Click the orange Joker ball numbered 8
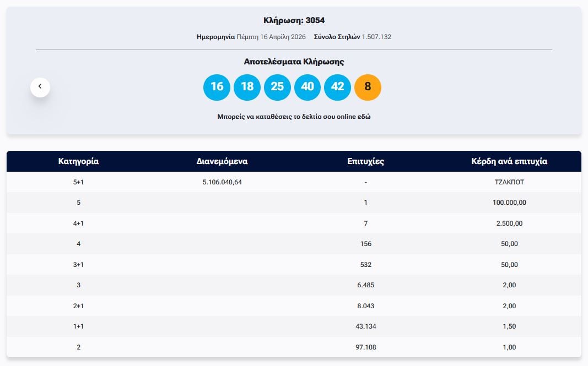Screen dimensions: 588x366 368,87
